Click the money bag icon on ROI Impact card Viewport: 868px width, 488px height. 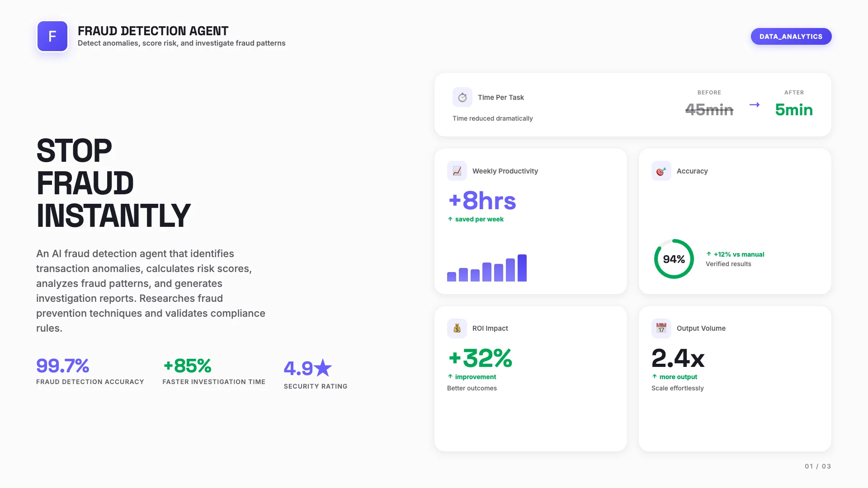pyautogui.click(x=457, y=328)
